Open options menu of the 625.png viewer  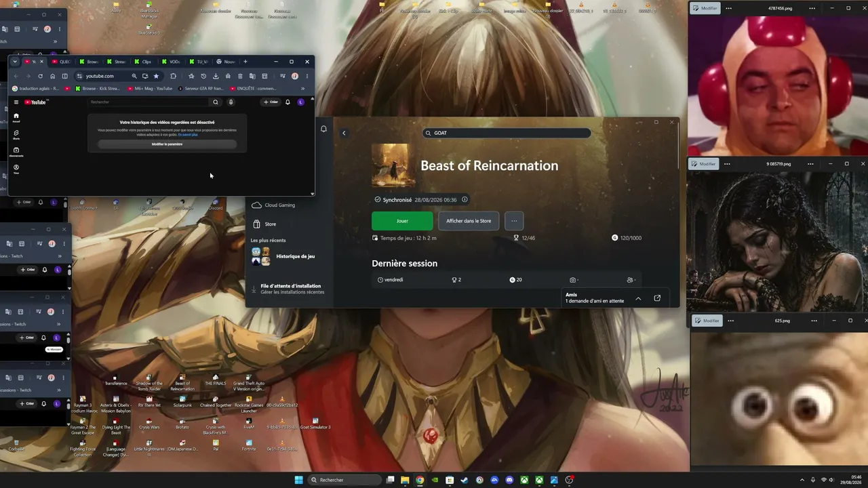point(731,321)
